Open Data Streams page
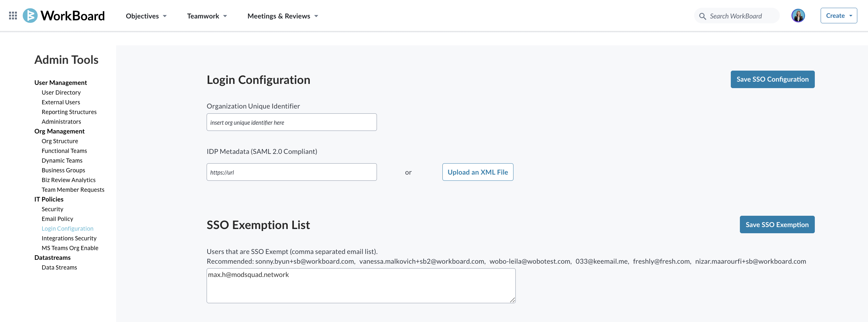The width and height of the screenshot is (868, 322). [x=59, y=268]
